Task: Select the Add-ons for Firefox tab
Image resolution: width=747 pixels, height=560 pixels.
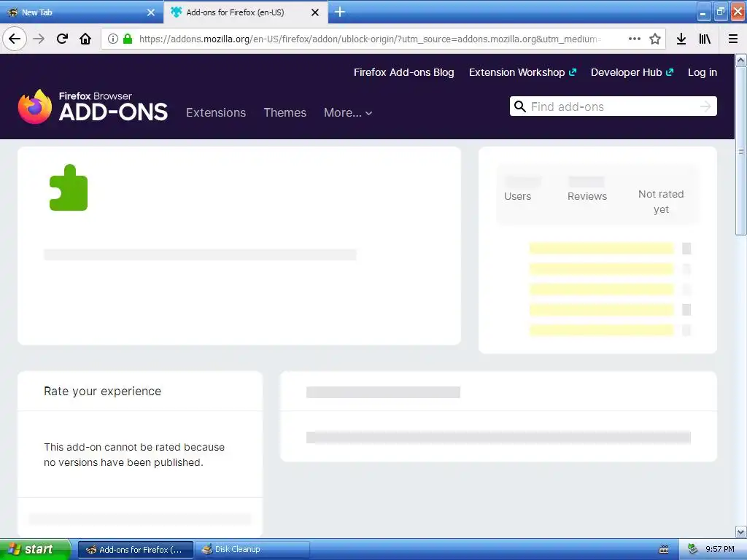Action: tap(245, 12)
